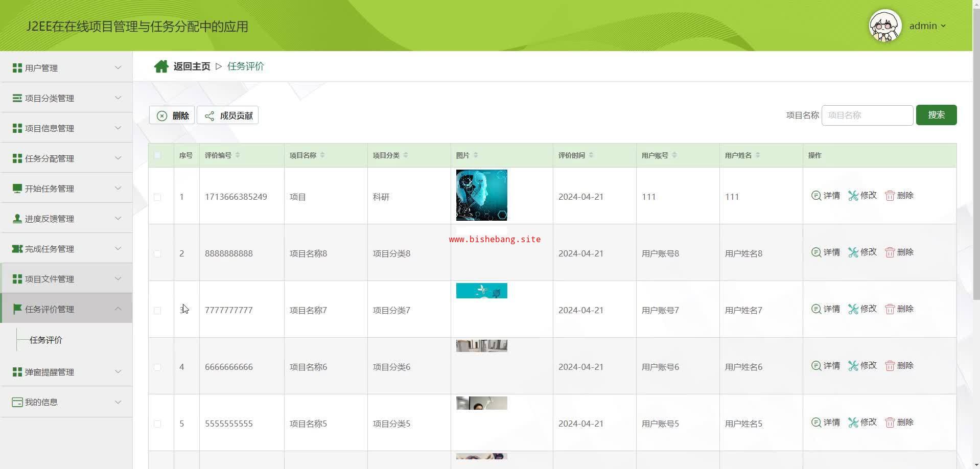Open the thumbnail in row 项目名称7
Screen dimensions: 980x469
(x=482, y=291)
